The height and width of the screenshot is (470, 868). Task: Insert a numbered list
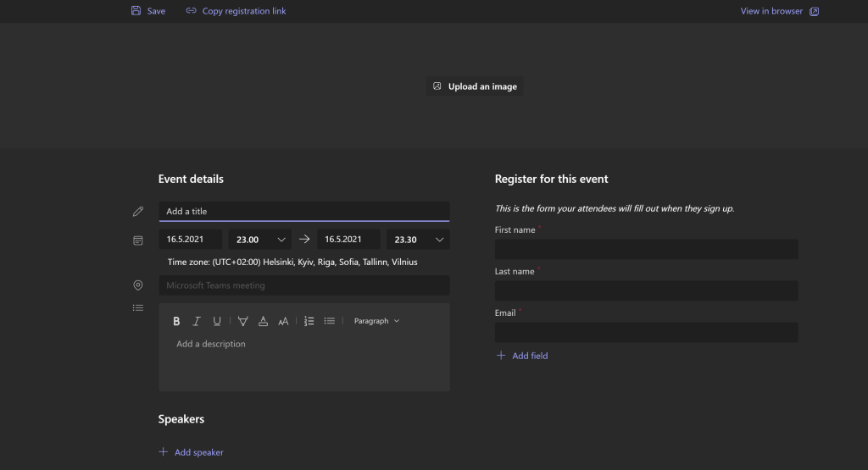tap(309, 321)
